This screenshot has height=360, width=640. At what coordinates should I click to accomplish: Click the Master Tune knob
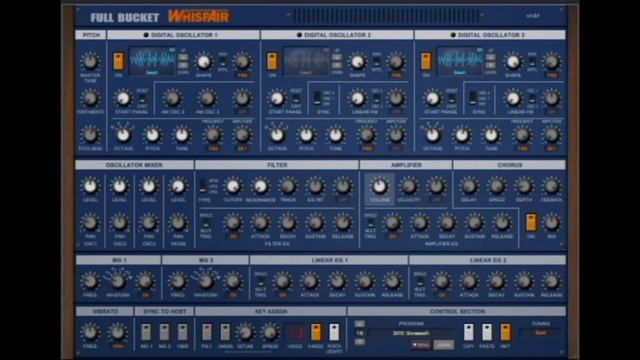click(90, 62)
